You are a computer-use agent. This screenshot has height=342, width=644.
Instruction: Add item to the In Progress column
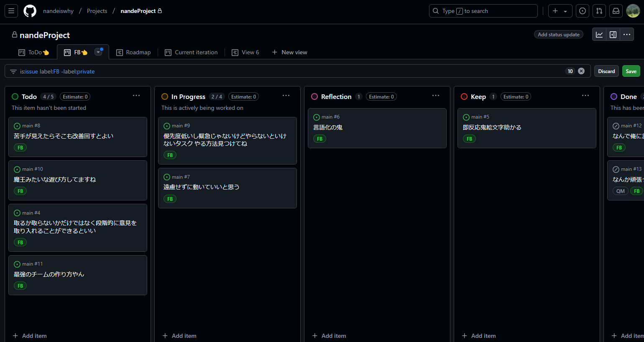pyautogui.click(x=179, y=336)
